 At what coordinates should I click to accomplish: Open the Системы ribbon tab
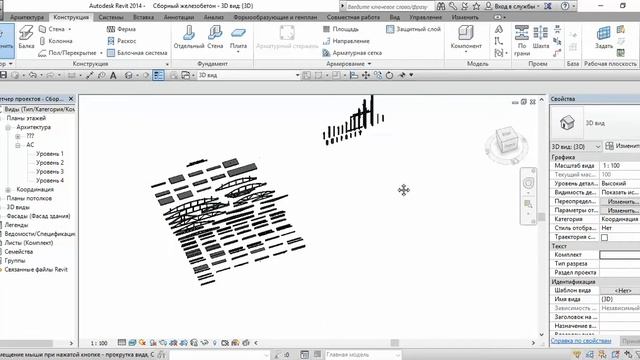tap(111, 18)
